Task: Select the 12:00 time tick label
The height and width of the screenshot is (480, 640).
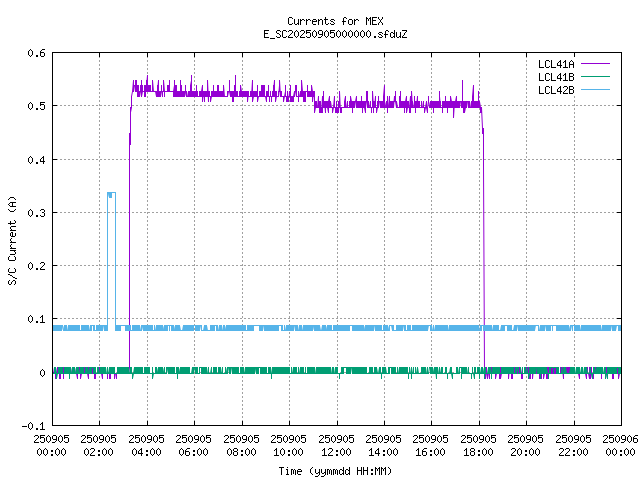Action: 336,445
